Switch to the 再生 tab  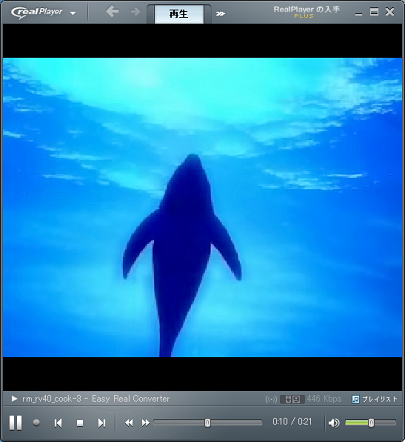coord(179,14)
